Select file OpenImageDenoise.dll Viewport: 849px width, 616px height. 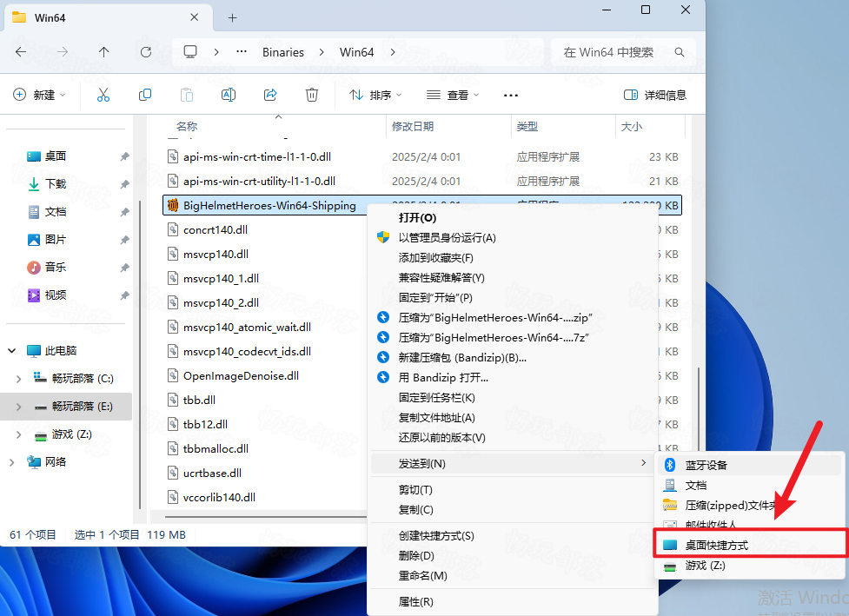[x=241, y=375]
